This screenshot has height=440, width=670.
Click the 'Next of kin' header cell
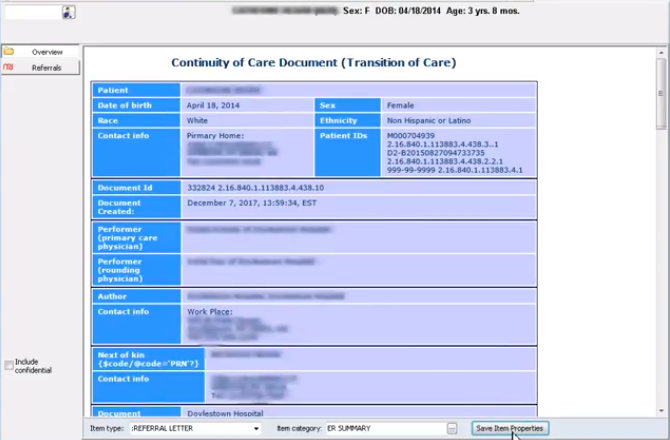tap(148, 359)
